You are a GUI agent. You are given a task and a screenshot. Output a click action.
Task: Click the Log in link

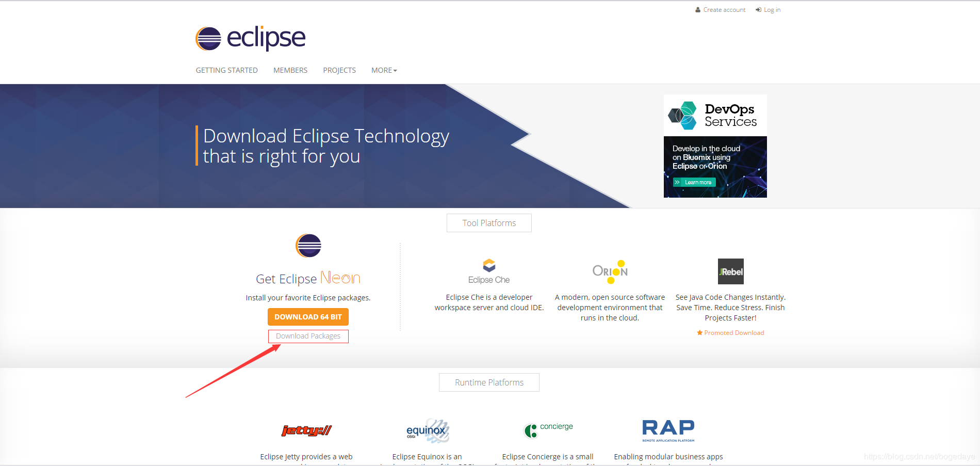coord(772,10)
